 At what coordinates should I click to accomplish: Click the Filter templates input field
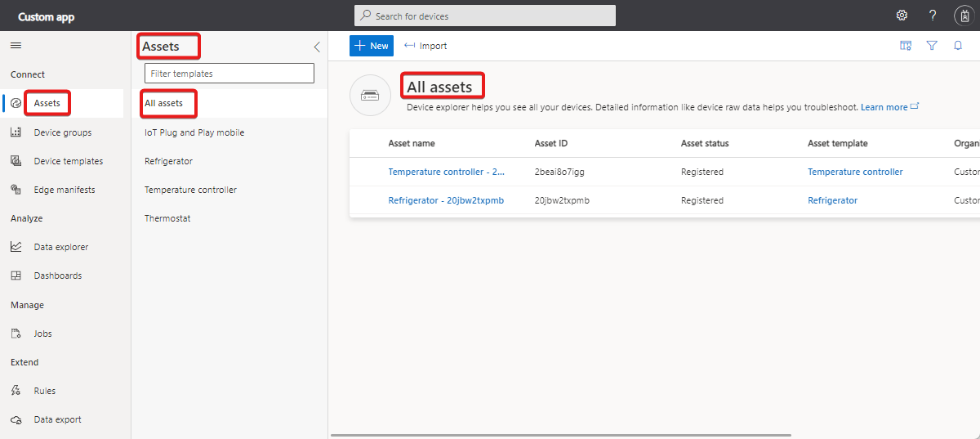pyautogui.click(x=229, y=74)
